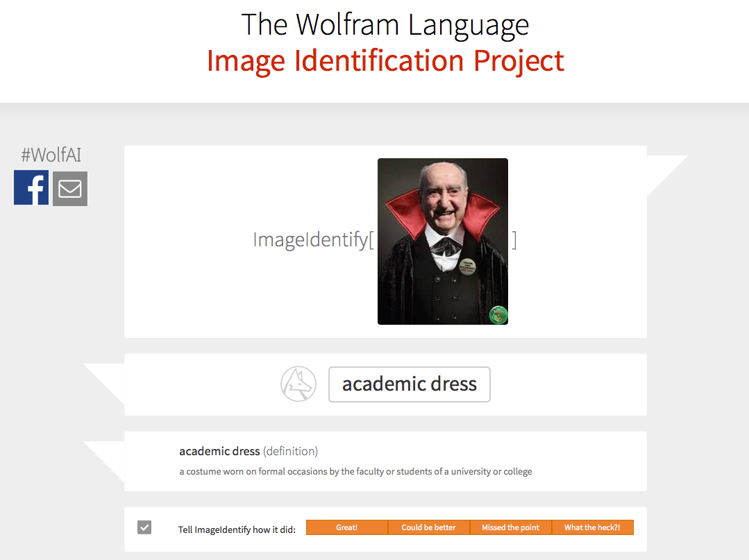The width and height of the screenshot is (749, 560).
Task: Share via the email envelope icon
Action: coord(69,189)
